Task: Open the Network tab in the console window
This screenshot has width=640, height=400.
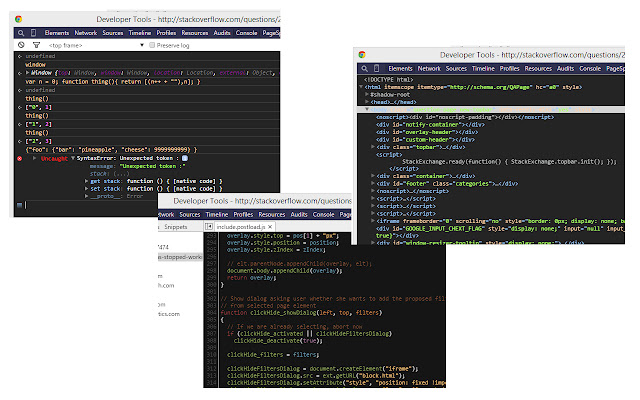Action: 86,33
